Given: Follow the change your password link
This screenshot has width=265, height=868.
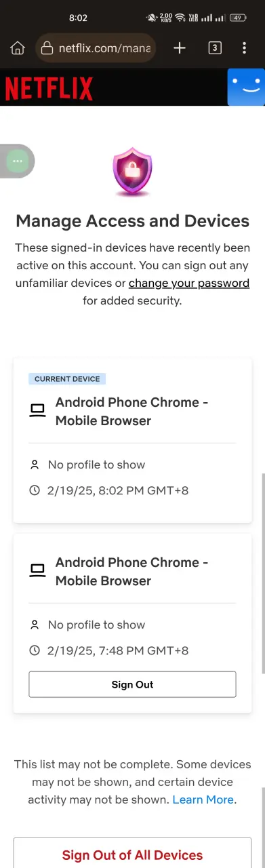Looking at the screenshot, I should tap(189, 283).
